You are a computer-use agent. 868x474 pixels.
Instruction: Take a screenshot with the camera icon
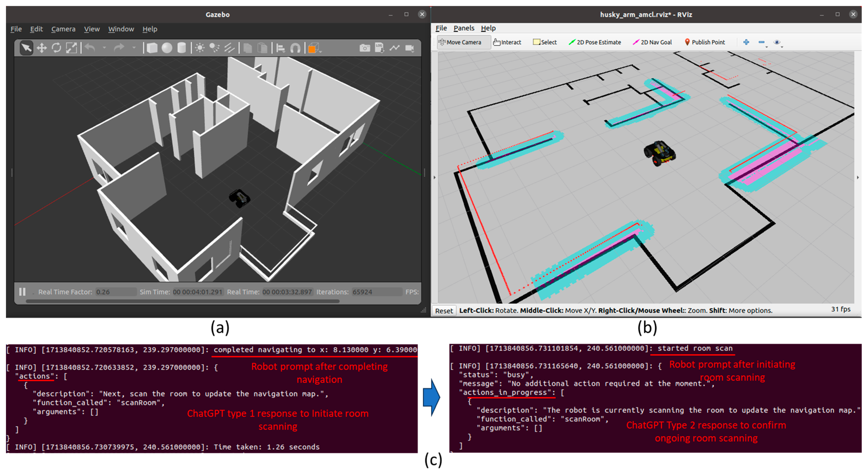click(x=365, y=48)
